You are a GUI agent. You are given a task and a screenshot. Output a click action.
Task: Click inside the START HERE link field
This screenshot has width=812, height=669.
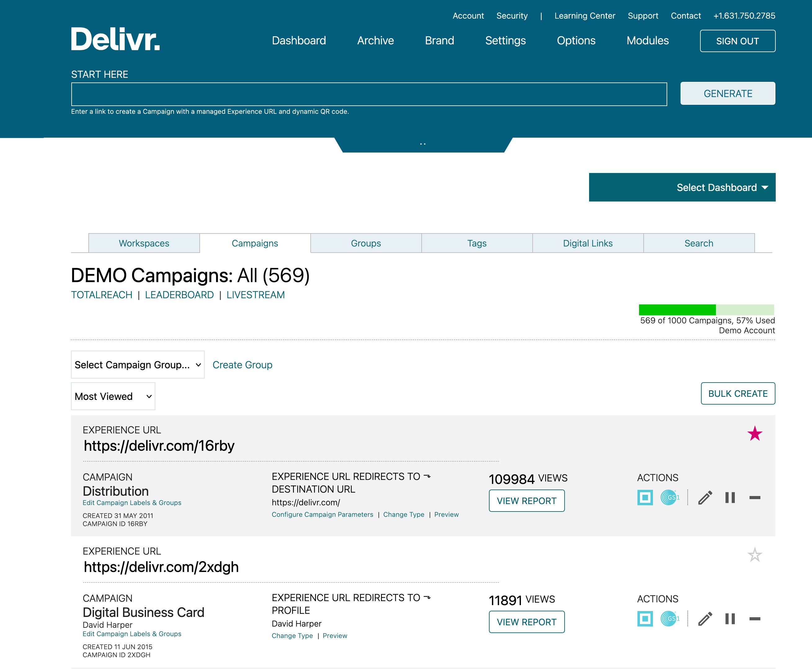click(x=368, y=93)
